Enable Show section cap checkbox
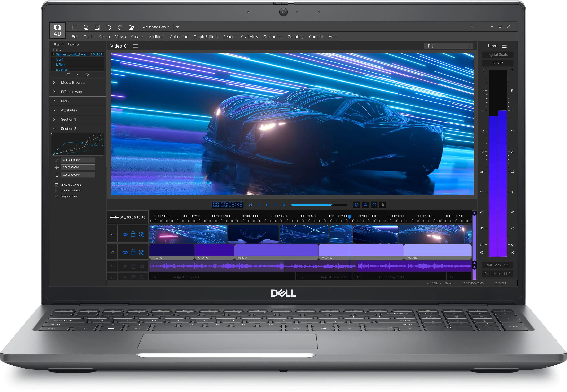Viewport: 567px width, 392px height. click(x=57, y=185)
